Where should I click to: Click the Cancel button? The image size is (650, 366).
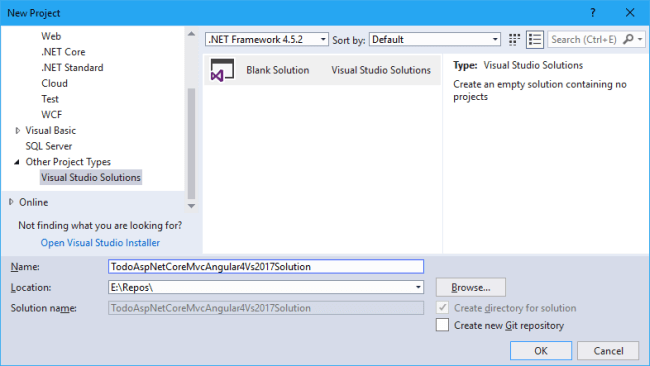pyautogui.click(x=608, y=351)
